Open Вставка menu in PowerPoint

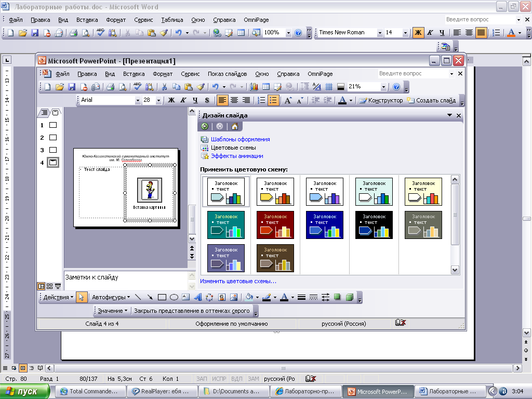(134, 74)
